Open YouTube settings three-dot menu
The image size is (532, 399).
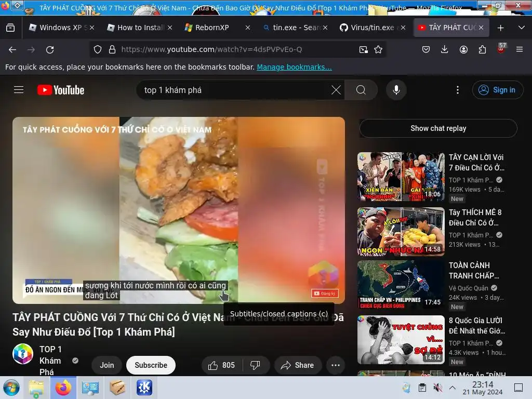pyautogui.click(x=458, y=90)
